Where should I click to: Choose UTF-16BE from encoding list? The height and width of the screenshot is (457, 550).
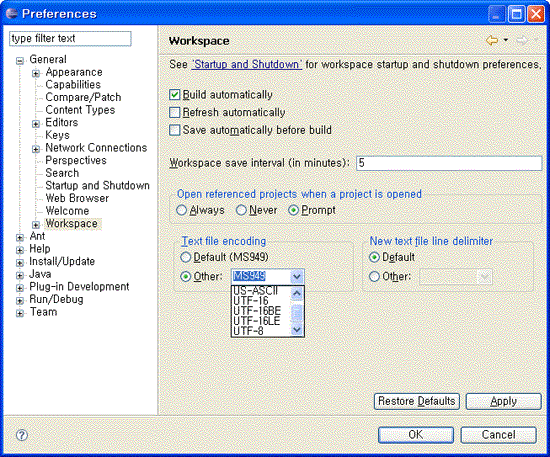(261, 311)
